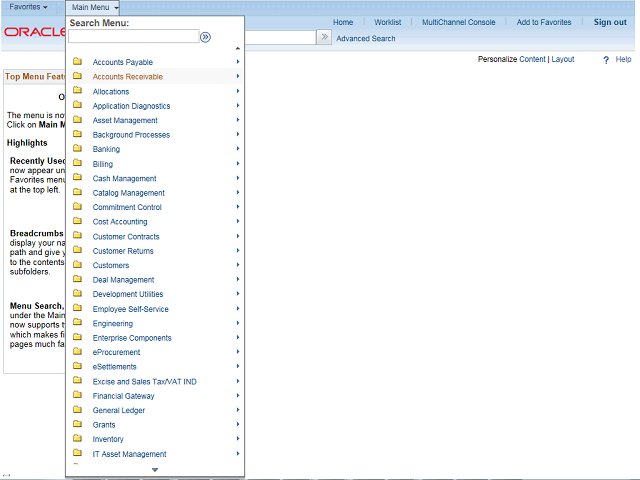Click the folder icon beside eProcurement
Image resolution: width=640 pixels, height=480 pixels.
pyautogui.click(x=77, y=351)
